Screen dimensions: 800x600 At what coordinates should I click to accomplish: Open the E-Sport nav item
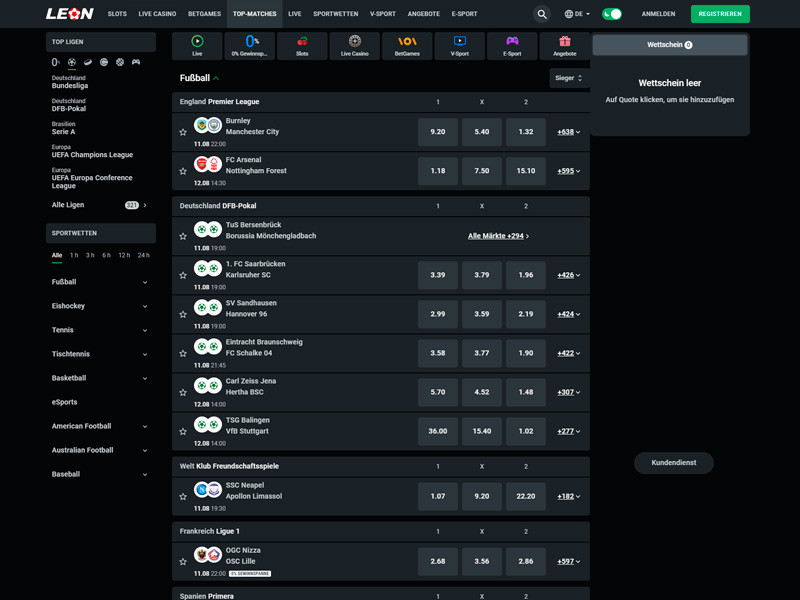[464, 14]
